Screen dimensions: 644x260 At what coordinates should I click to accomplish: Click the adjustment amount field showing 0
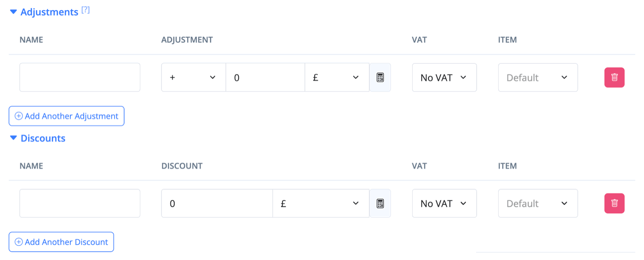click(265, 77)
